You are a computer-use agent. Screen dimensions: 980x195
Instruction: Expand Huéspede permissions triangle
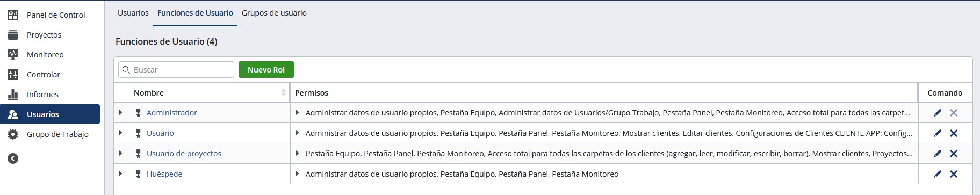click(297, 174)
